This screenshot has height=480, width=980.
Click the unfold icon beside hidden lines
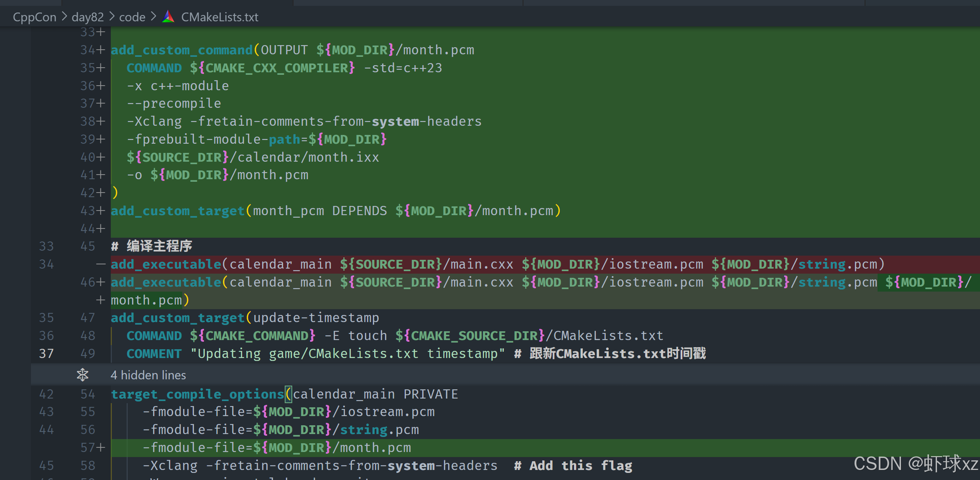coord(82,375)
